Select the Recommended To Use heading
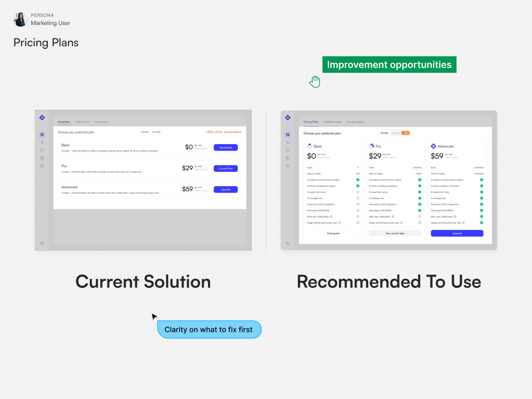Viewport: 532px width, 399px height. tap(389, 281)
